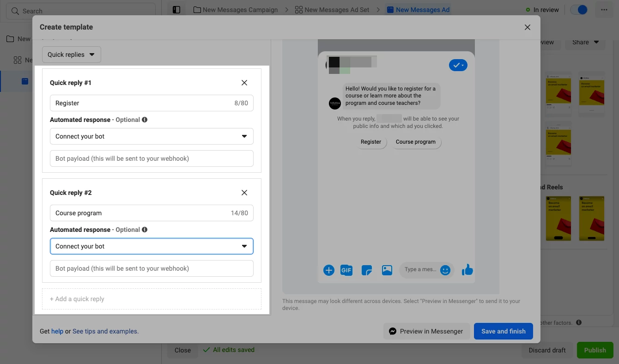619x364 pixels.
Task: Click the image attachment icon
Action: (387, 270)
